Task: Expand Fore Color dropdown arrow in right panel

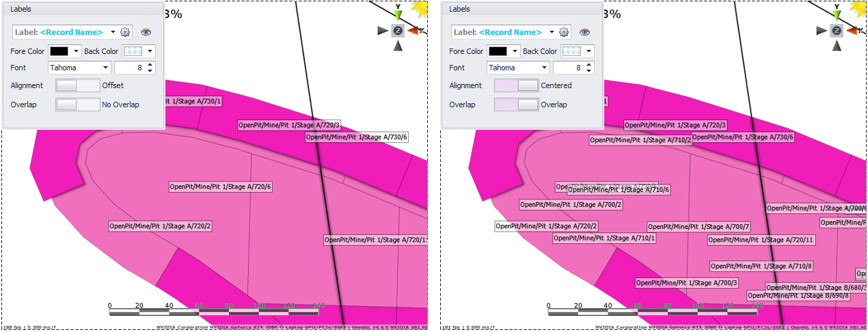Action: coord(515,51)
